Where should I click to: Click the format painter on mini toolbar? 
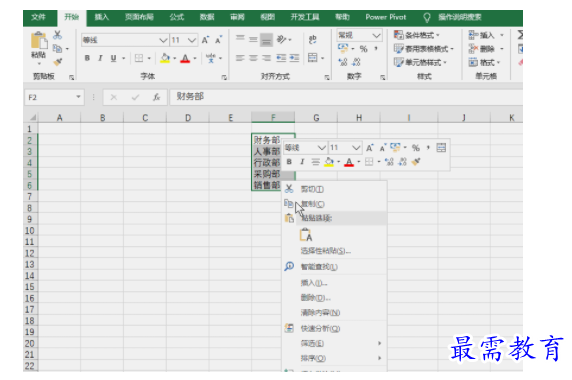(416, 162)
